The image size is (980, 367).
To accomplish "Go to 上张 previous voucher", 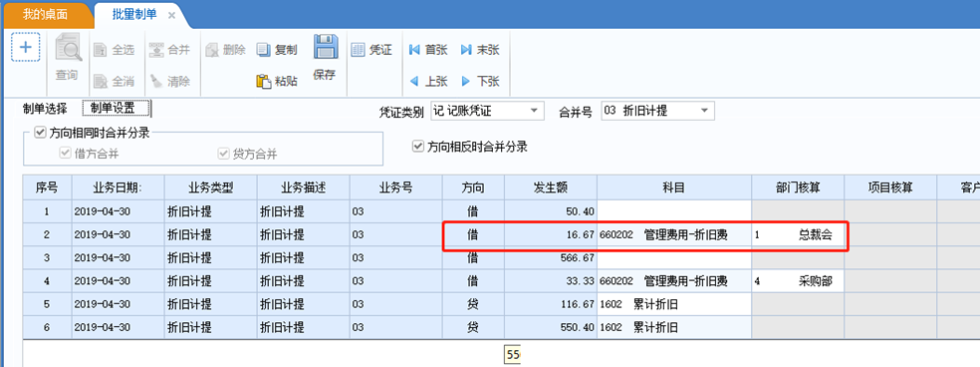I will point(428,81).
